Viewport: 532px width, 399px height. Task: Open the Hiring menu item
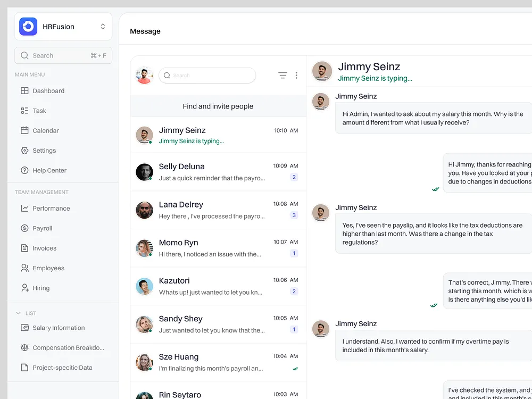pyautogui.click(x=24, y=288)
